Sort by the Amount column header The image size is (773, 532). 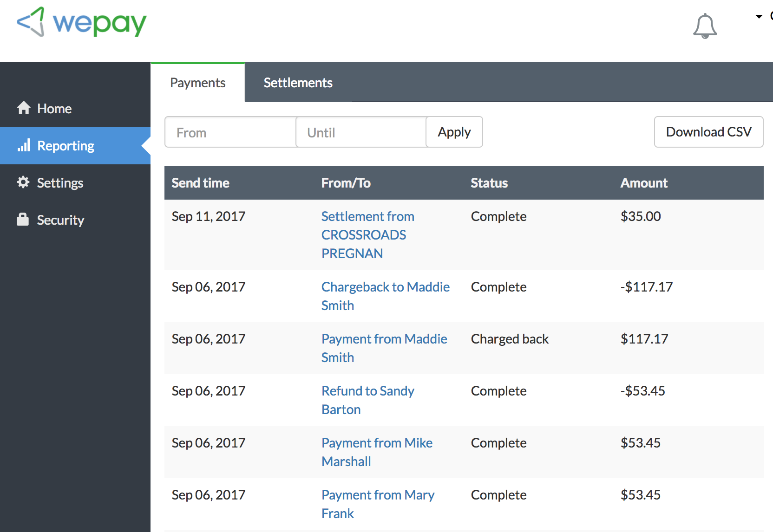(644, 182)
